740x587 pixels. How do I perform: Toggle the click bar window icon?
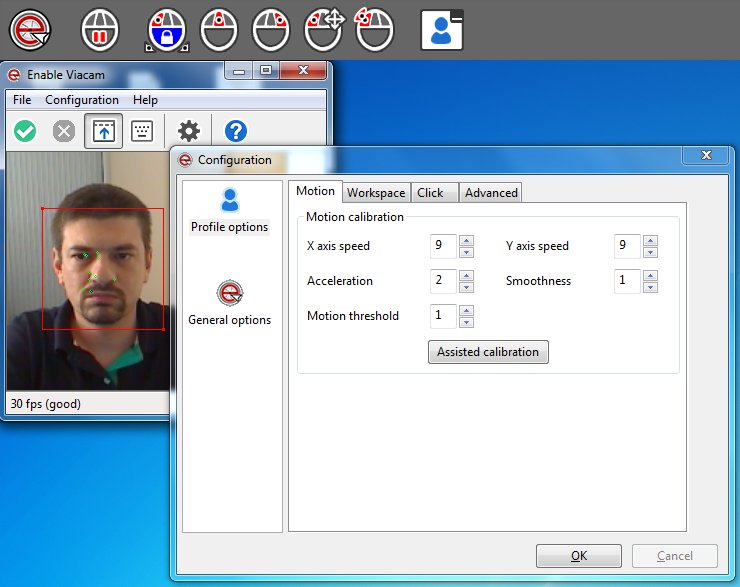103,131
